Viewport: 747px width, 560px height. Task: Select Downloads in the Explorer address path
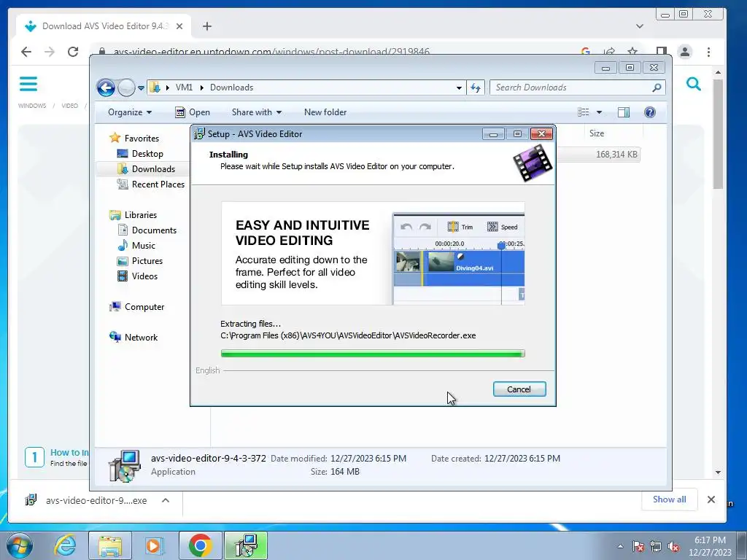click(x=231, y=87)
